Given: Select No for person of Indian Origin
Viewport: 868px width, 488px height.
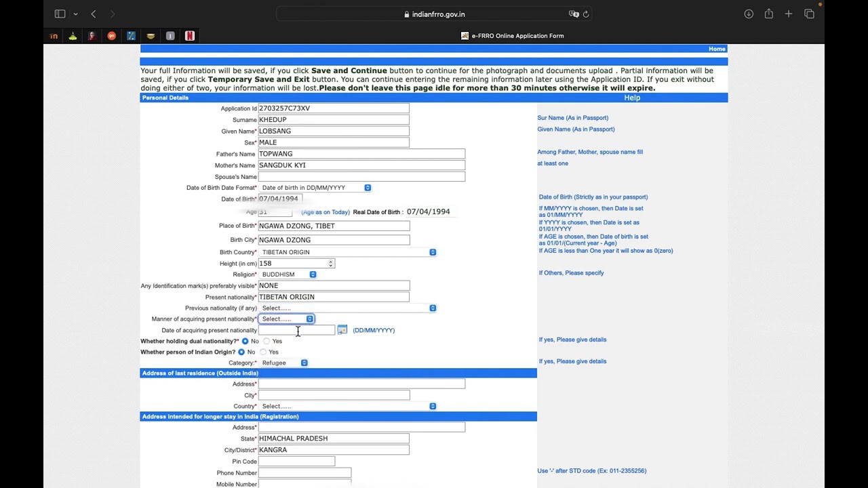Looking at the screenshot, I should (241, 352).
